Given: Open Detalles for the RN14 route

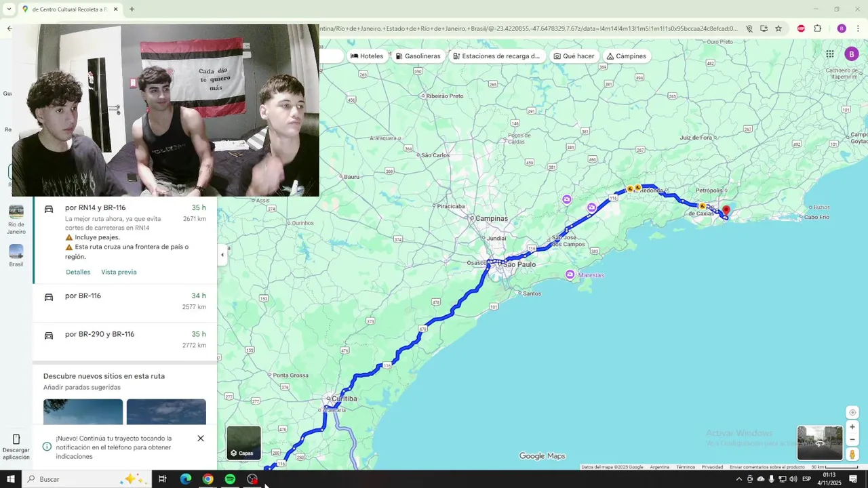Looking at the screenshot, I should [x=78, y=272].
